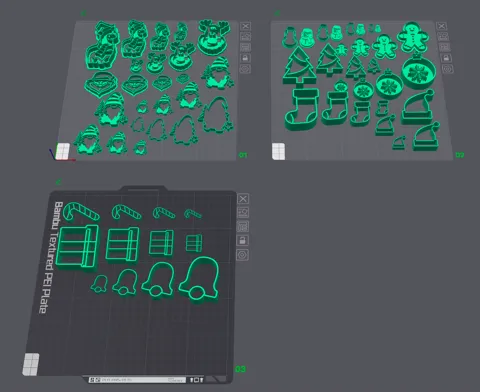Open plate 02 settings icon
Viewport: 480px width, 392px height.
(x=447, y=69)
